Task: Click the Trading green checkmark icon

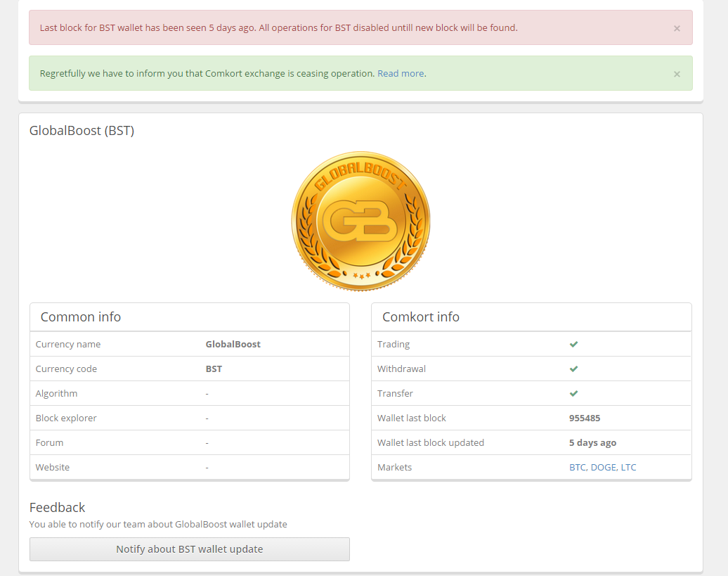Action: [574, 344]
